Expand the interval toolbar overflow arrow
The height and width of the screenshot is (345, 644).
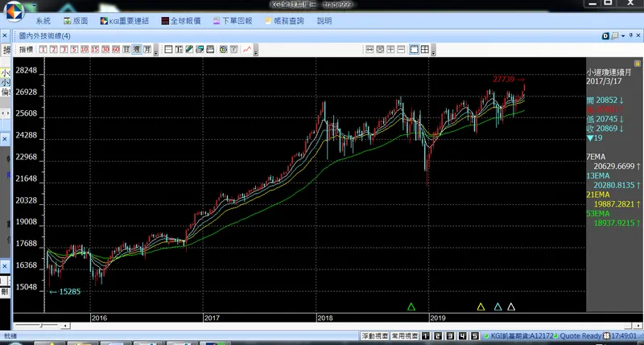155,51
